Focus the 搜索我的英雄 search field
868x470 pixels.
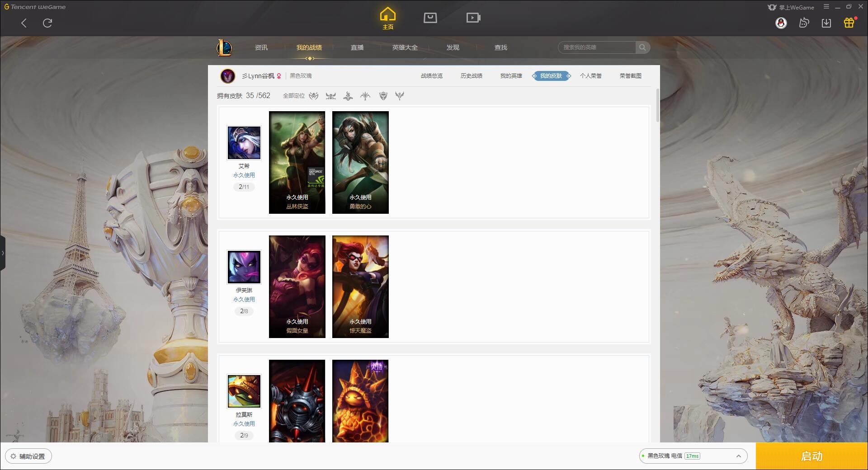tap(597, 47)
